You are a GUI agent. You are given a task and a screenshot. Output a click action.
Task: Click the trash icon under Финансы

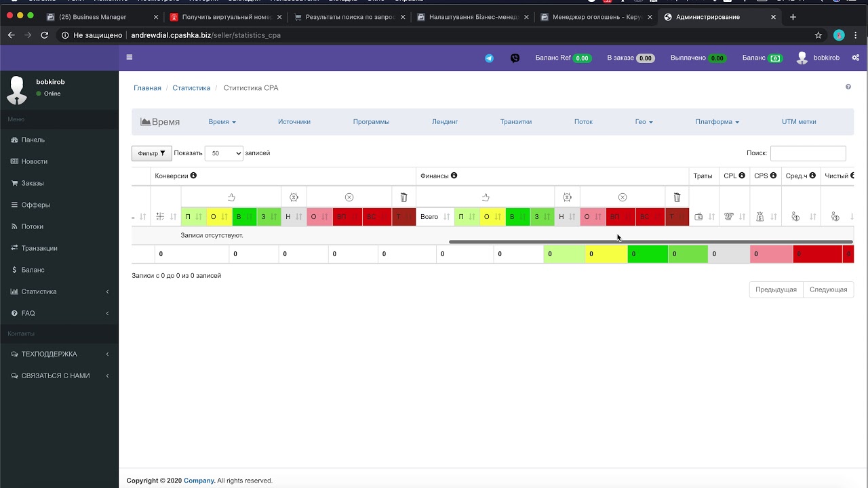click(x=677, y=197)
